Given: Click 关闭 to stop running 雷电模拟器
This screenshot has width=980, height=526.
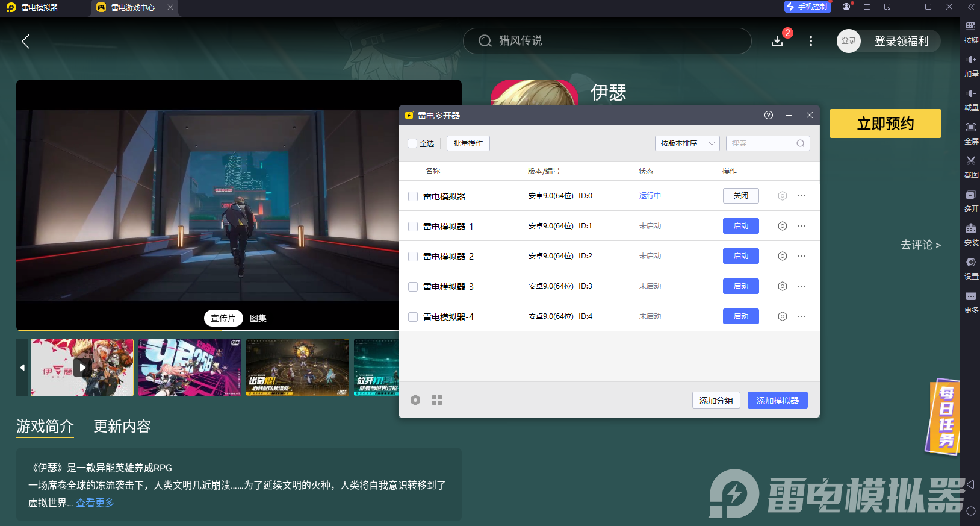Looking at the screenshot, I should pos(741,196).
